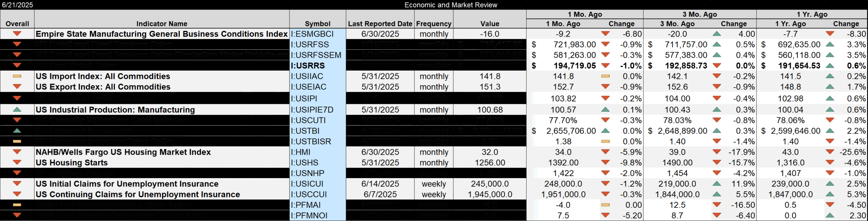Click the Overall flat indicator for US Import Index

tap(17, 76)
